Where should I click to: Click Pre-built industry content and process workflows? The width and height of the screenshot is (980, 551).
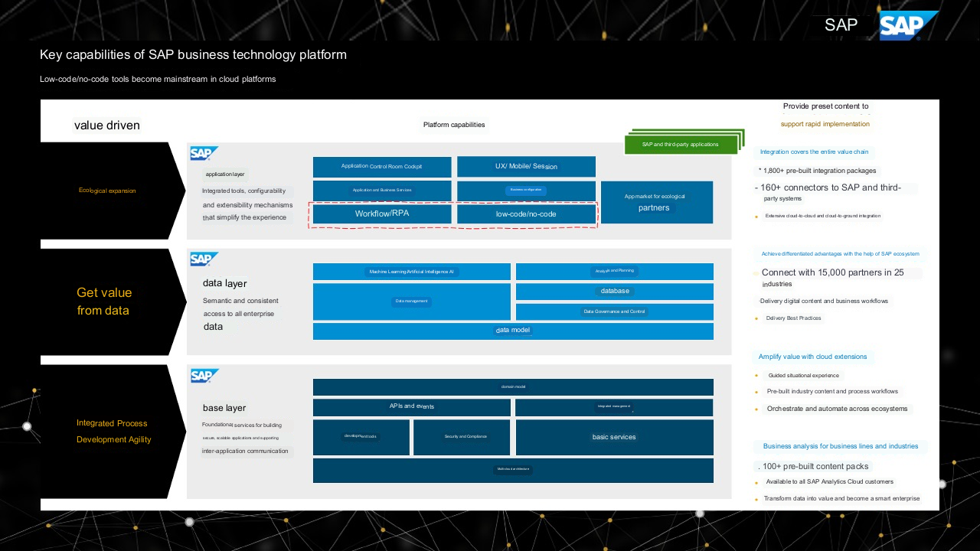point(832,392)
